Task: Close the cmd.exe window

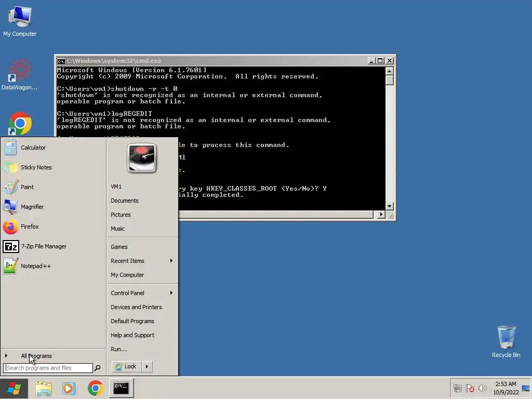Action: point(390,61)
